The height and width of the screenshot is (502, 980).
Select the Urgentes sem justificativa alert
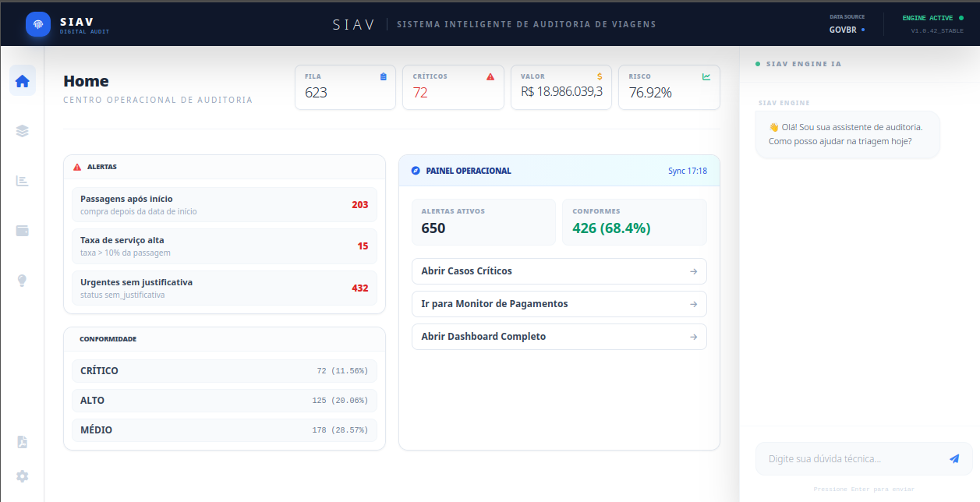click(x=225, y=288)
